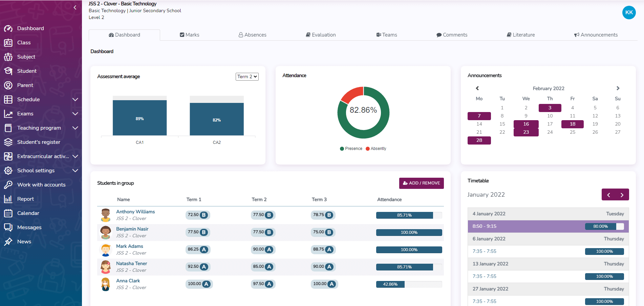
Task: Click the Report bar chart icon
Action: (x=8, y=199)
